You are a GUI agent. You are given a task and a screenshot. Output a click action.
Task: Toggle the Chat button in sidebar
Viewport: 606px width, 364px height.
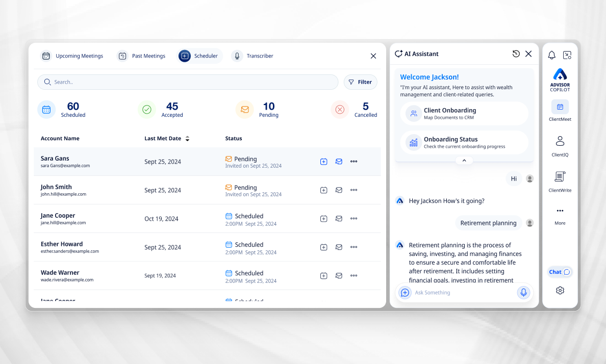560,272
